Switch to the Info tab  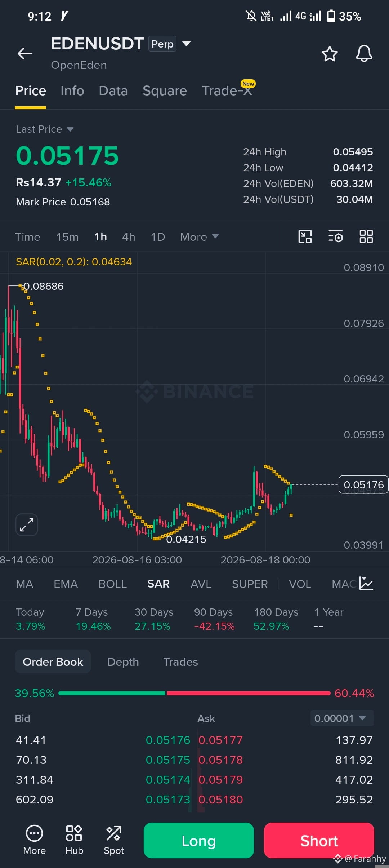point(72,91)
